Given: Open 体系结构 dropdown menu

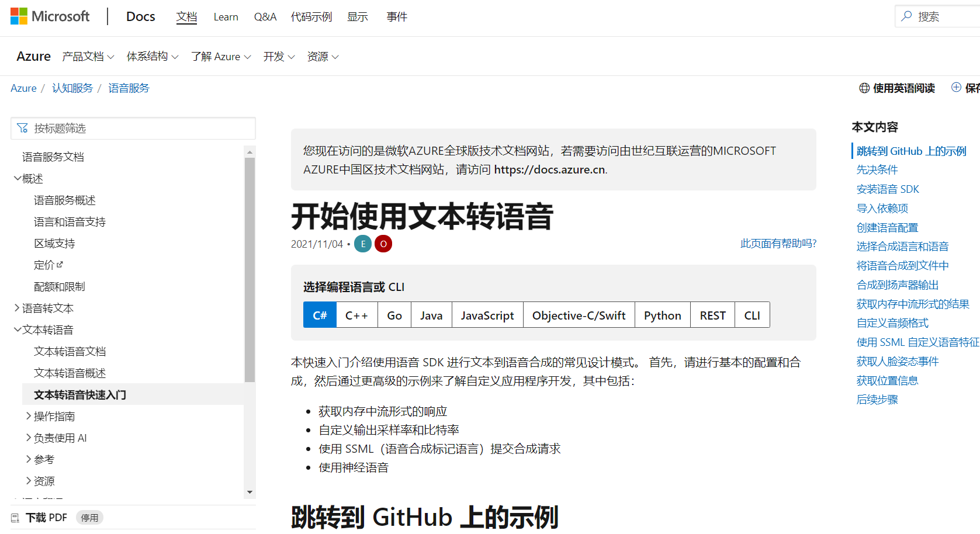Looking at the screenshot, I should 153,57.
